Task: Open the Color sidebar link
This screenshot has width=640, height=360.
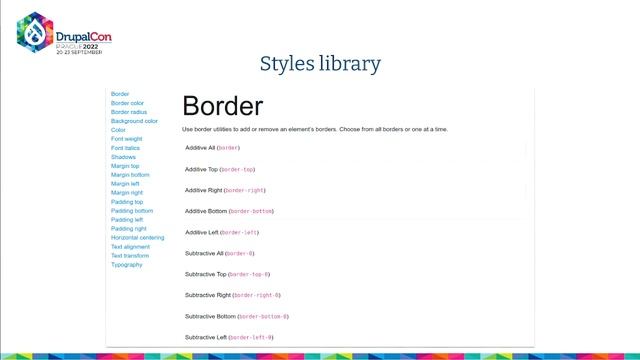Action: 118,130
